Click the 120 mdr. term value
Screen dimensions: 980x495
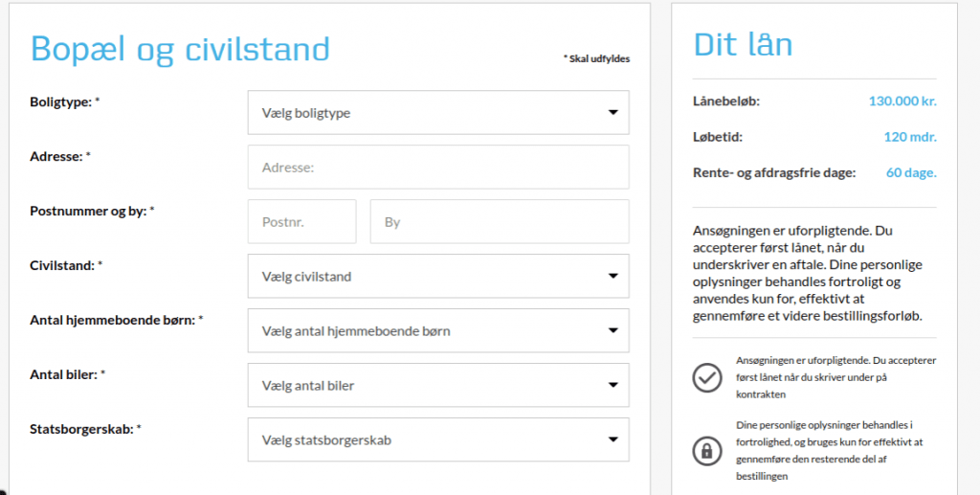(x=910, y=137)
